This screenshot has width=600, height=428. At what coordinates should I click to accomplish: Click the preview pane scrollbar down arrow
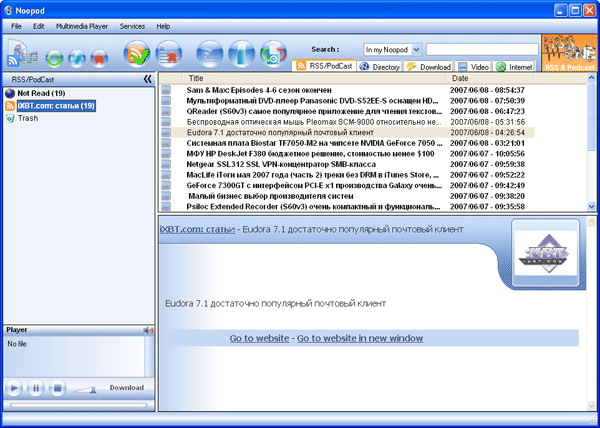(591, 405)
